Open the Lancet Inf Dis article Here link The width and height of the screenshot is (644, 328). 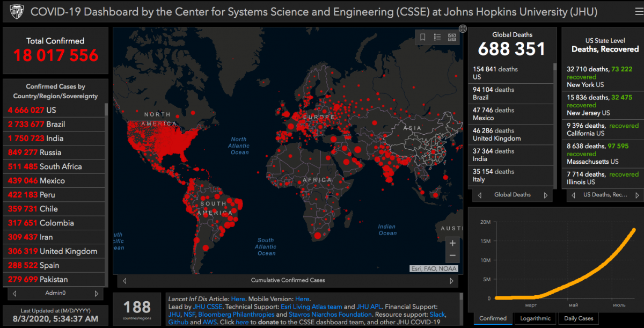pyautogui.click(x=238, y=299)
